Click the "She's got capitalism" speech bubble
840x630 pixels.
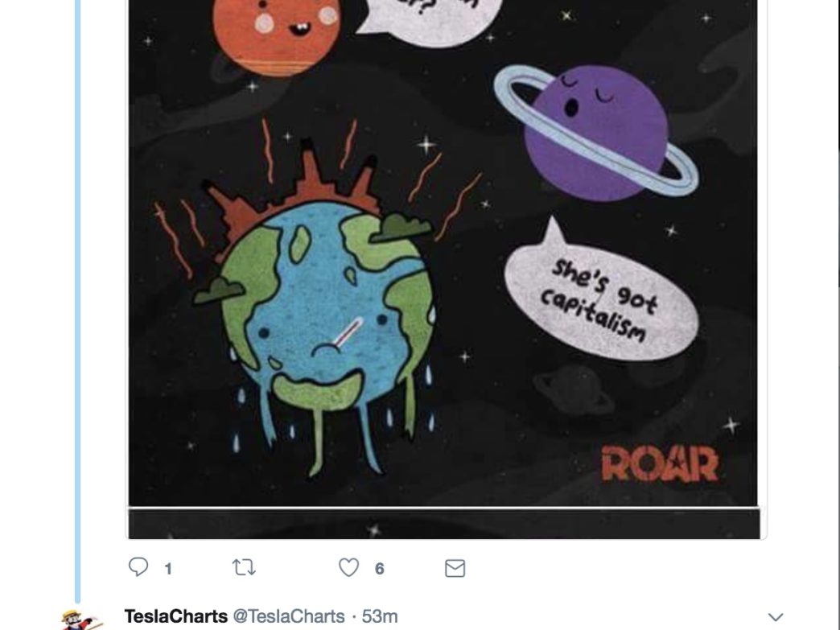coord(601,293)
